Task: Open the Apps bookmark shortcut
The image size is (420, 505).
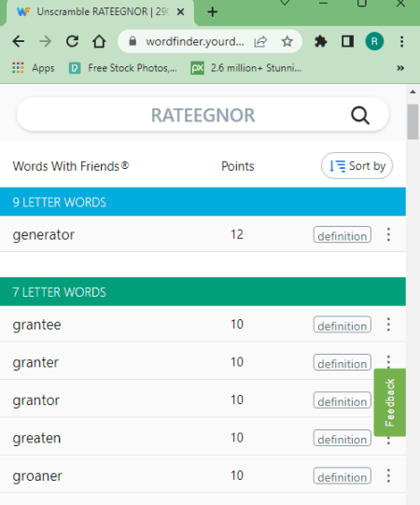Action: point(34,68)
